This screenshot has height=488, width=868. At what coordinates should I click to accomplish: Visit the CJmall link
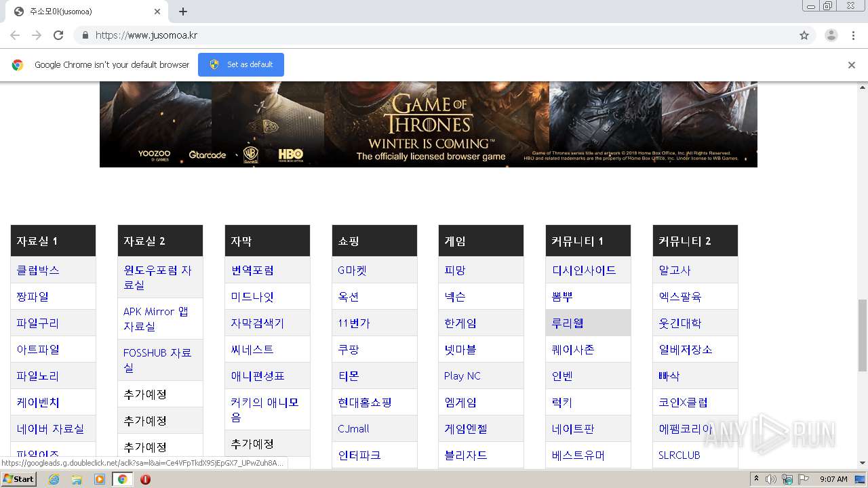353,428
